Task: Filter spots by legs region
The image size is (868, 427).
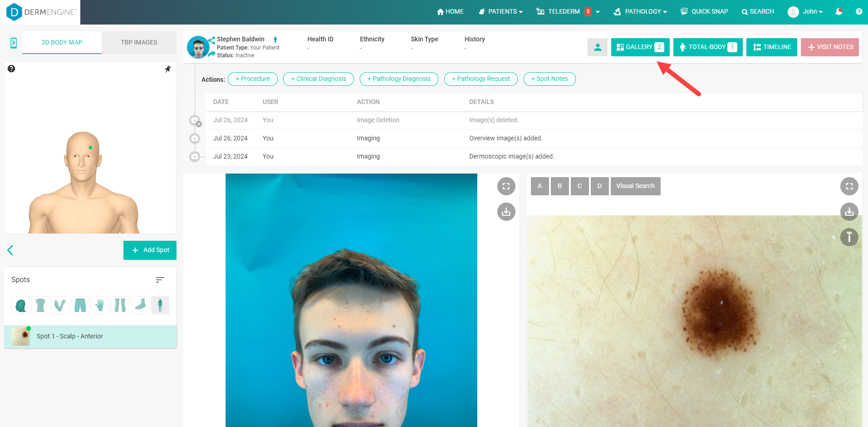Action: click(120, 305)
